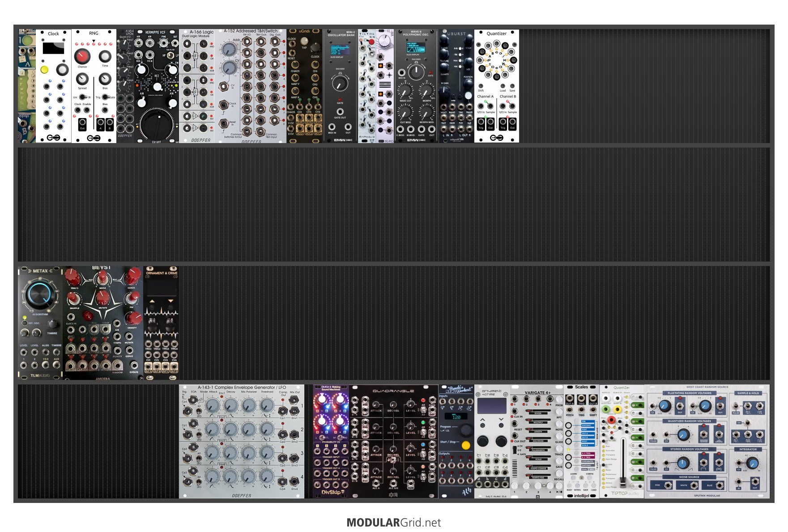Viewport: 788px width, 532px height.
Task: Click the Load button on the Quantizer module
Action: (x=503, y=86)
